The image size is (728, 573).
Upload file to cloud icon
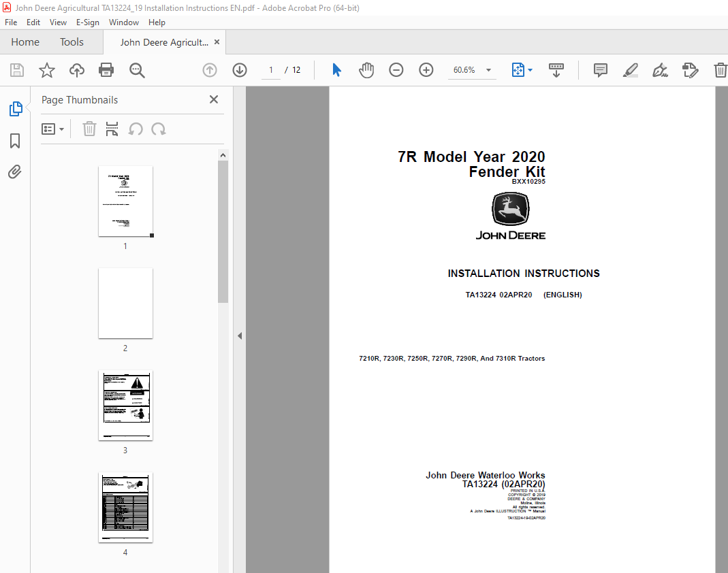tap(76, 70)
